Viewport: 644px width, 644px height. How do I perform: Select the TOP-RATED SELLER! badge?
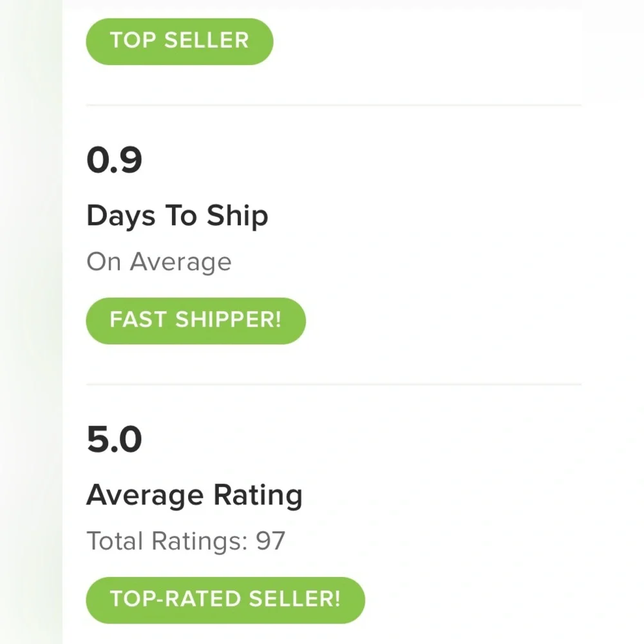click(225, 600)
